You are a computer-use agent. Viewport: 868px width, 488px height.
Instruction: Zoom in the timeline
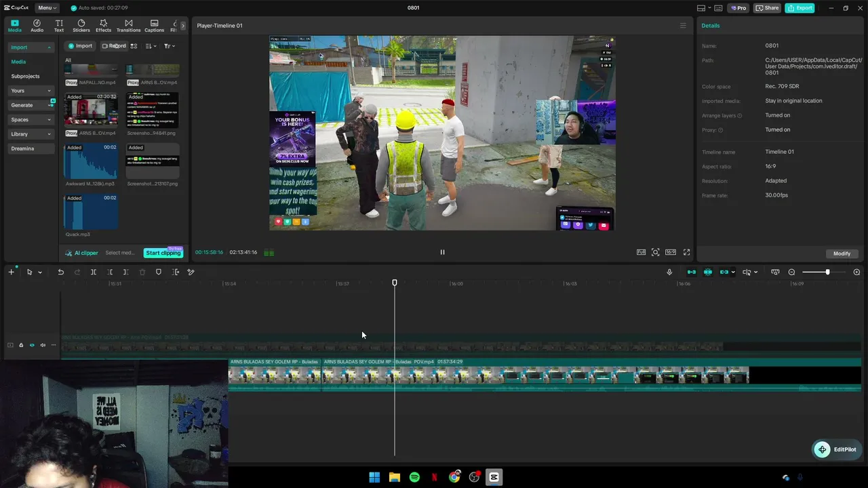(856, 272)
